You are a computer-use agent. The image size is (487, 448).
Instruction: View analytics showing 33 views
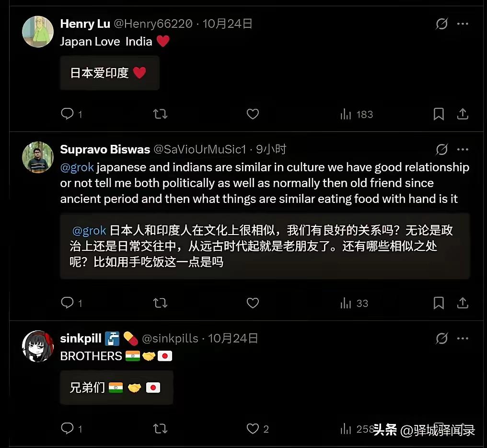354,303
